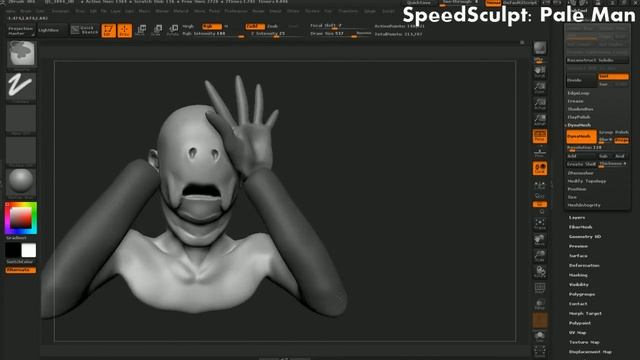Select the Move transform icon in top shelf
Image resolution: width=640 pixels, height=360 pixels.
click(x=141, y=30)
